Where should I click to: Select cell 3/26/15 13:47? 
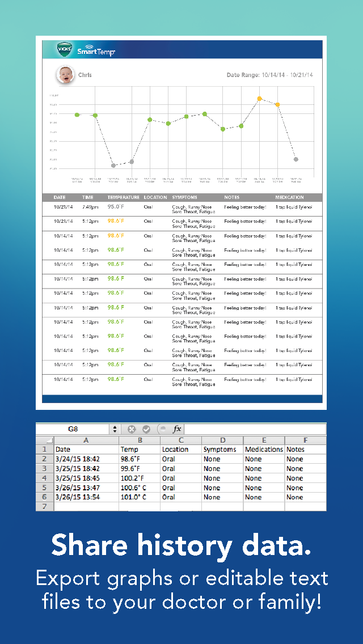coord(86,488)
